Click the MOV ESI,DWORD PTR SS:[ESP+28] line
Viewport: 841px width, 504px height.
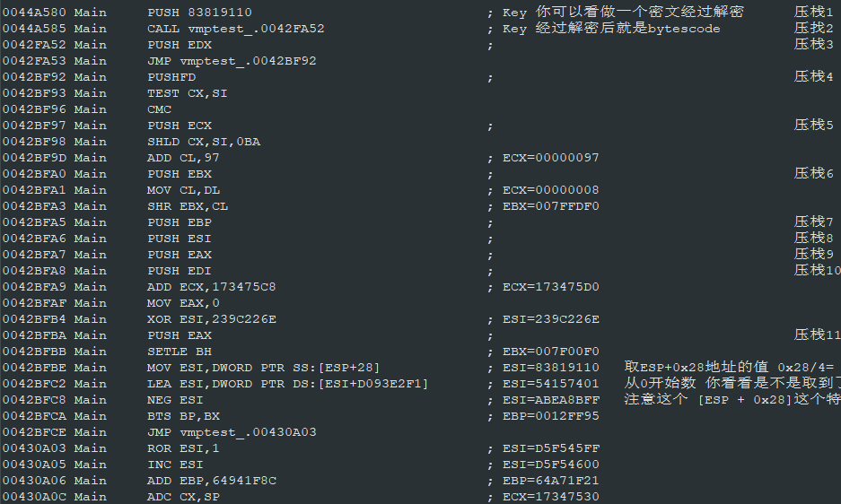[x=263, y=368]
